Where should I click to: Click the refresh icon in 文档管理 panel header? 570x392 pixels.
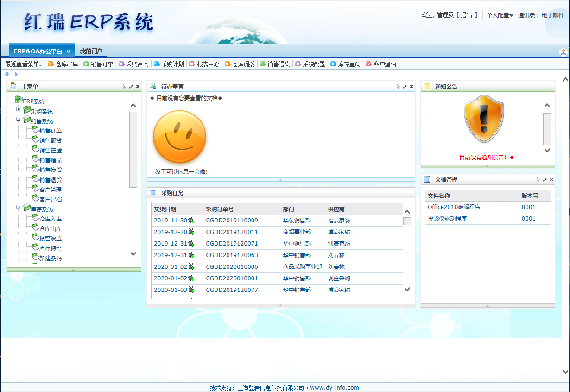[x=538, y=179]
